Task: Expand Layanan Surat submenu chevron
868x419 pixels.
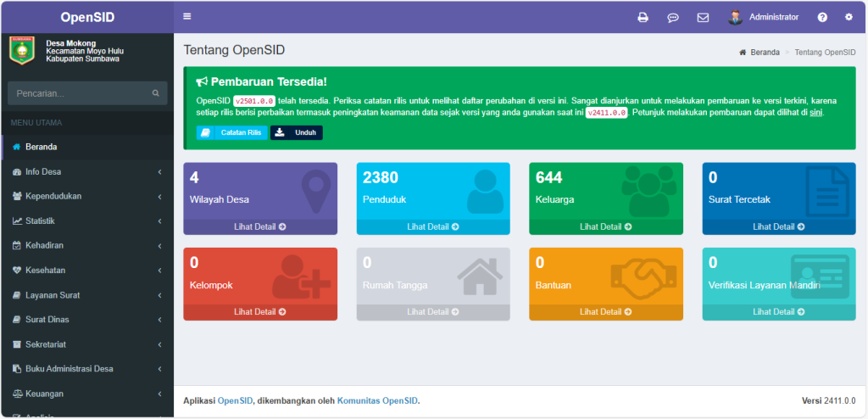Action: [159, 295]
